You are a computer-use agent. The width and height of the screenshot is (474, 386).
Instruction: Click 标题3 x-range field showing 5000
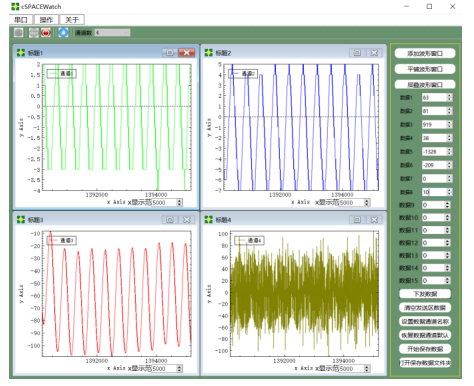(164, 369)
